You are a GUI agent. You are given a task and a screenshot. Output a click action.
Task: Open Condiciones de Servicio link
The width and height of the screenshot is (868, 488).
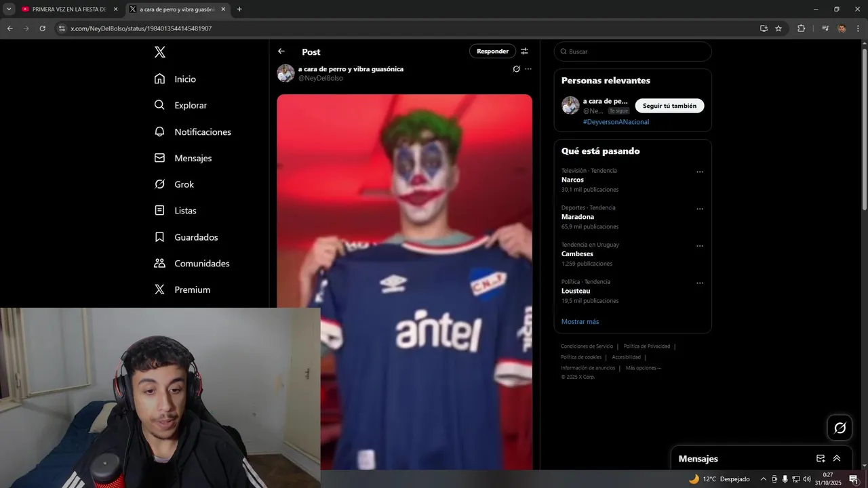tap(587, 346)
